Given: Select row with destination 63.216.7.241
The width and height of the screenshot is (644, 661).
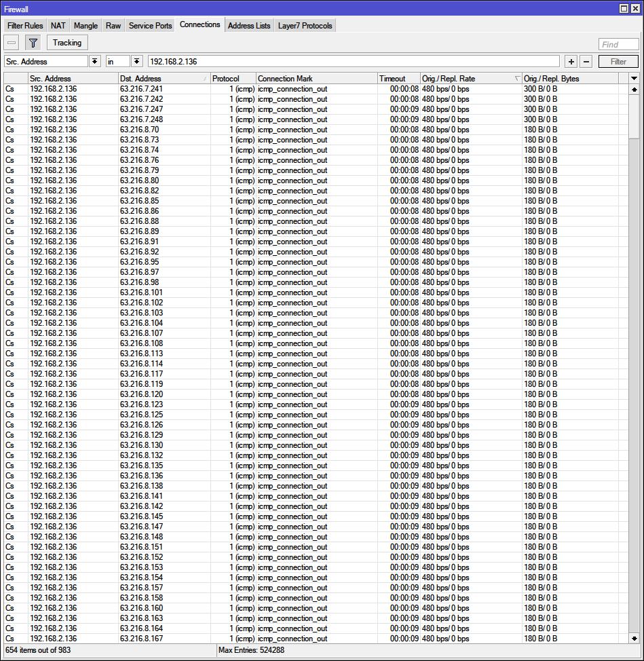Looking at the screenshot, I should click(x=316, y=89).
